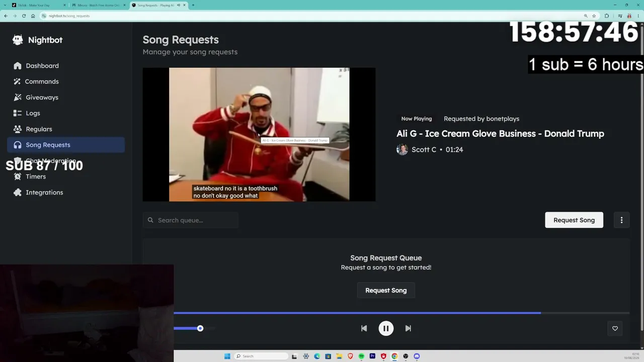644x362 pixels.
Task: Click the browser forward arrow
Action: pos(15,16)
